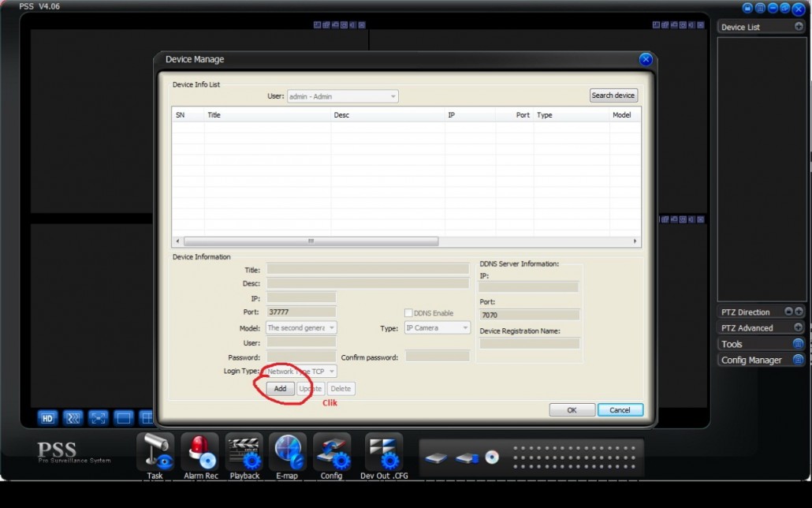Open the Config Manager panel
The height and width of the screenshot is (508, 812).
pos(798,360)
